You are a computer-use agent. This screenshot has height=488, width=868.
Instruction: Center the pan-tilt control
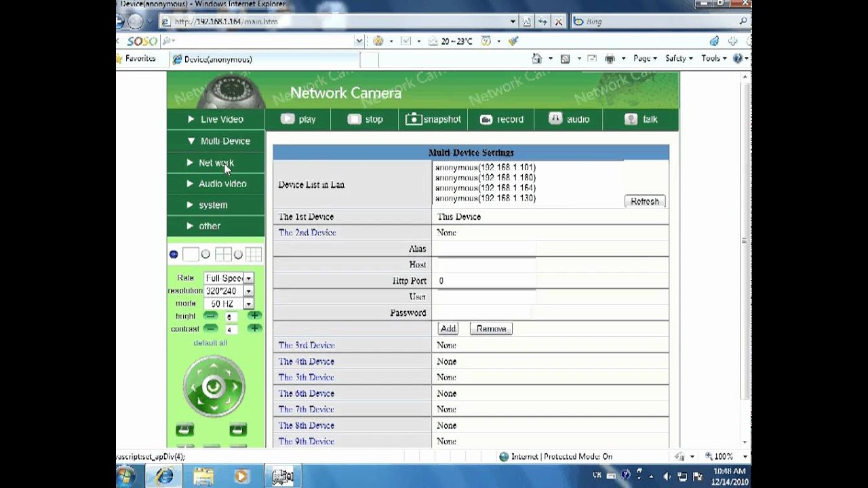pyautogui.click(x=214, y=386)
